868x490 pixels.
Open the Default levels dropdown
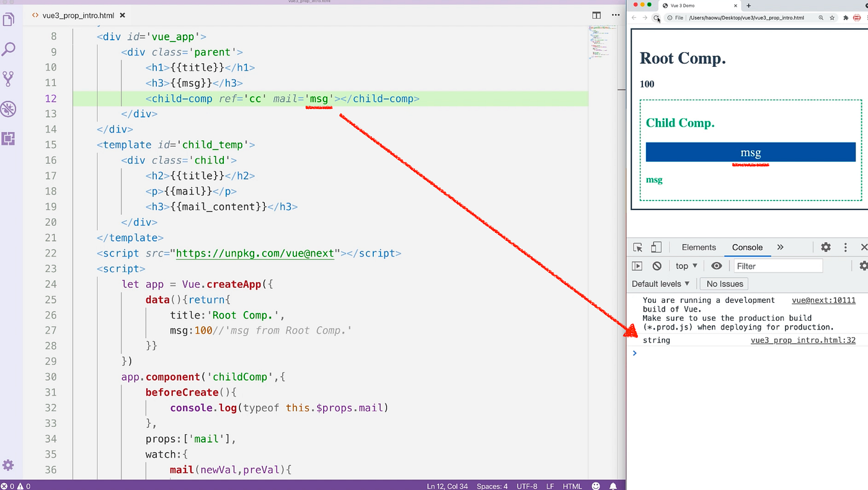[x=660, y=284]
